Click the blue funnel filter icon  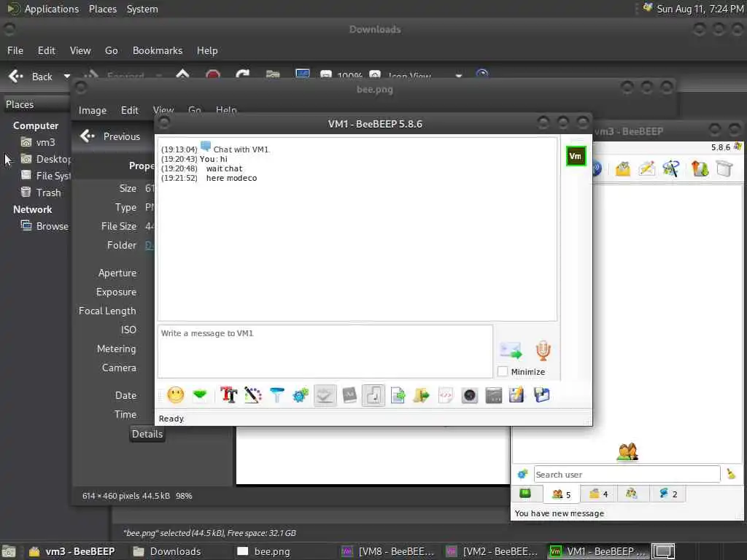click(276, 394)
